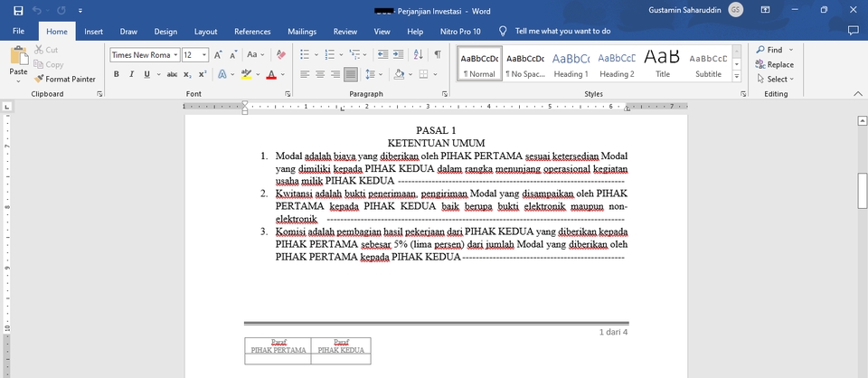Click the Ribbon Display Options icon

tap(766, 10)
